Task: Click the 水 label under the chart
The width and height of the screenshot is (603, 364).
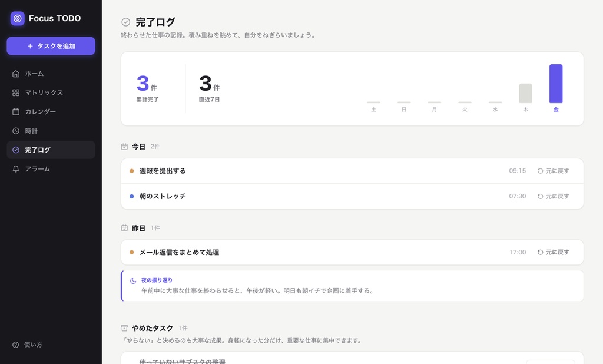Action: tap(495, 110)
